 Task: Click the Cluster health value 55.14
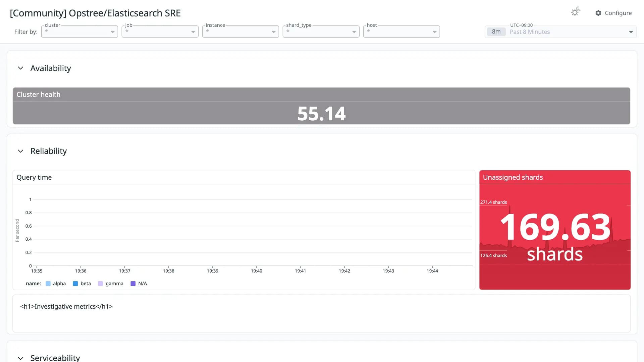(321, 114)
